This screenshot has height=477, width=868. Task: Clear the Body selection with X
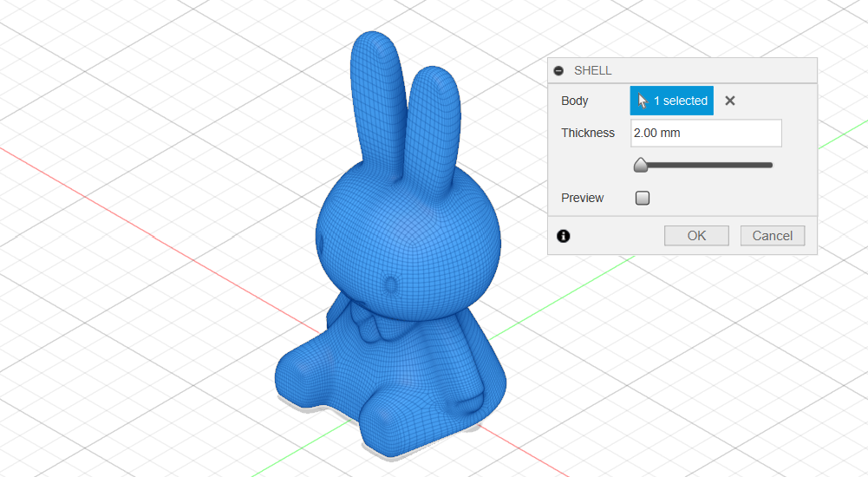pyautogui.click(x=730, y=101)
